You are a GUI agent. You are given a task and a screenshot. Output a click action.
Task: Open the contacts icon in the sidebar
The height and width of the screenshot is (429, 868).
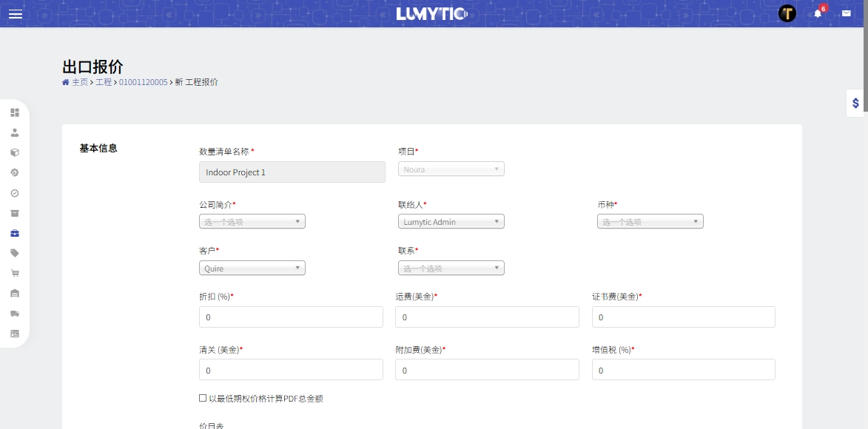pos(15,132)
